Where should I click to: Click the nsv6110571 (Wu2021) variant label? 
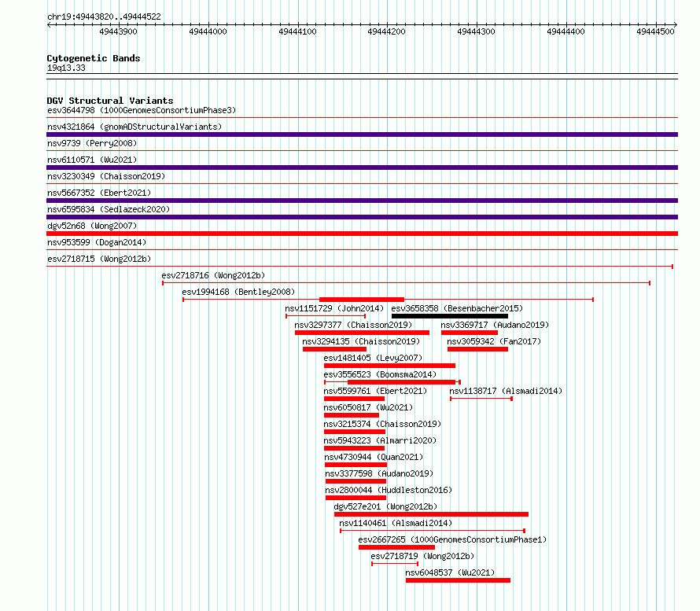click(92, 160)
